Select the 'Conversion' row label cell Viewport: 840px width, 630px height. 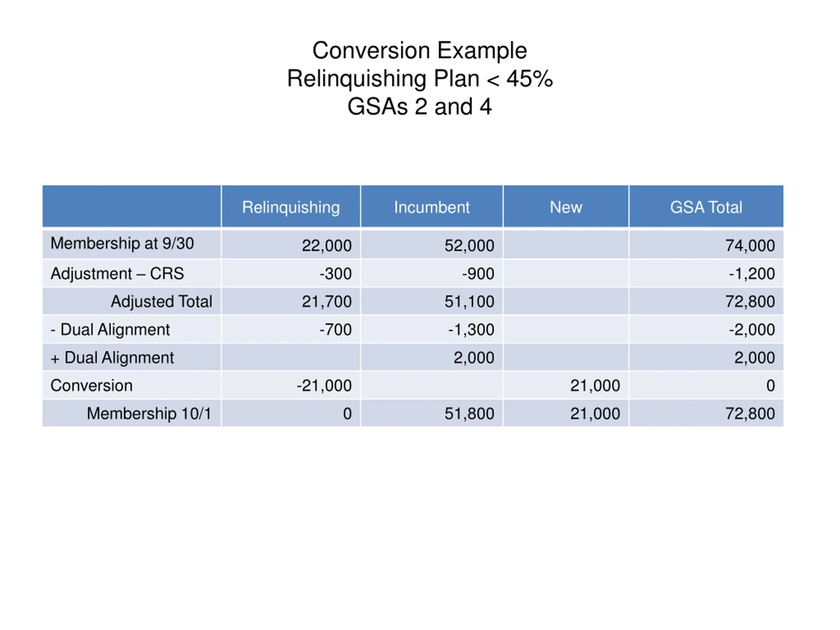[x=92, y=386]
